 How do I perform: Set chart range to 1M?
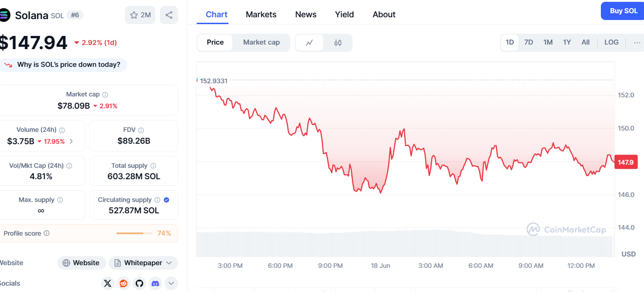click(x=548, y=42)
